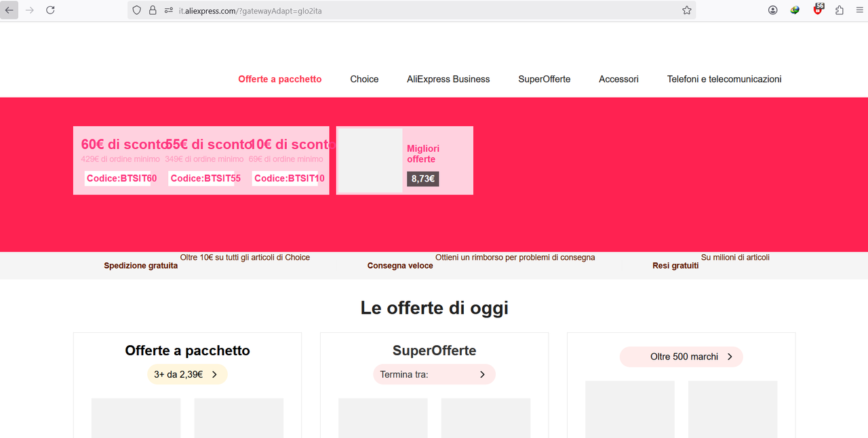
Task: Click the Le offerte di oggi heading
Action: pos(435,308)
